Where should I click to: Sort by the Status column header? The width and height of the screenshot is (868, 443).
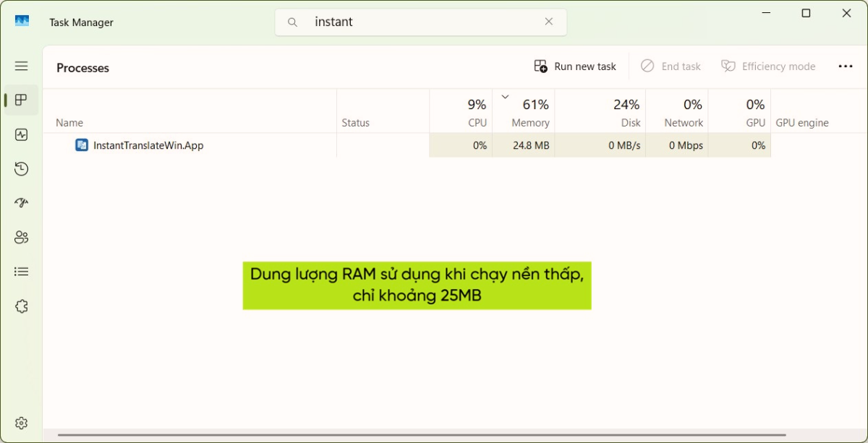point(383,111)
